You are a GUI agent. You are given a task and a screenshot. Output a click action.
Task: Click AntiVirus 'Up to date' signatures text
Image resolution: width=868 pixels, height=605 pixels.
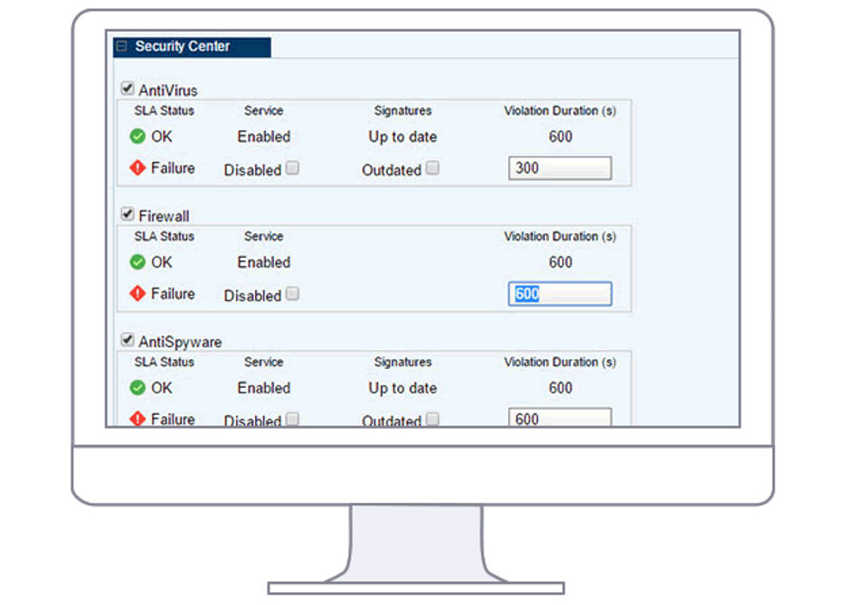[402, 137]
